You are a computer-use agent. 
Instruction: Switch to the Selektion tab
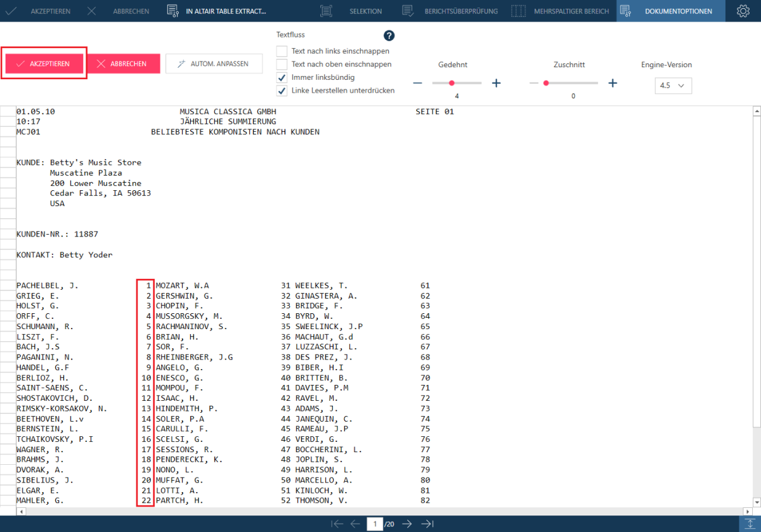352,11
